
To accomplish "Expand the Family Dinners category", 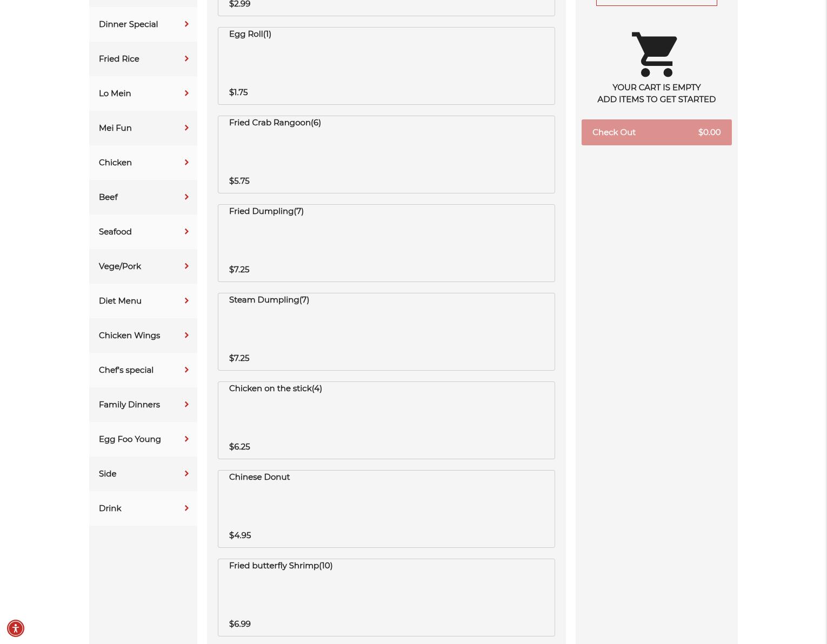I will [x=143, y=405].
